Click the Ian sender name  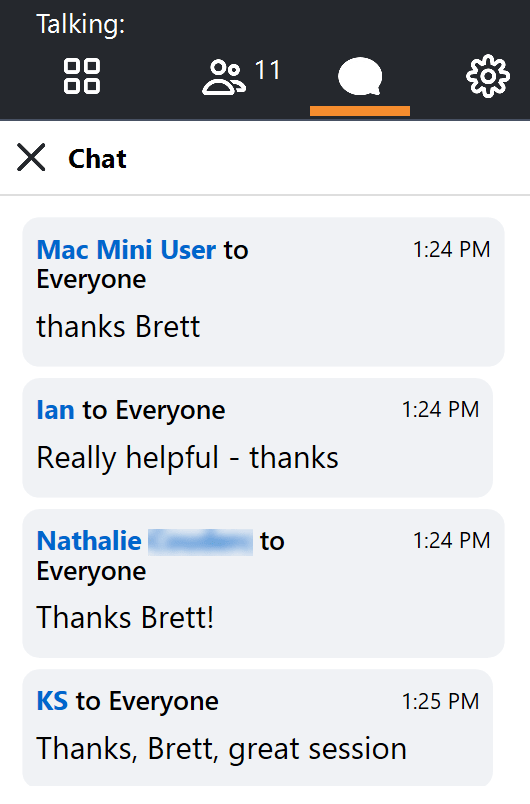55,410
